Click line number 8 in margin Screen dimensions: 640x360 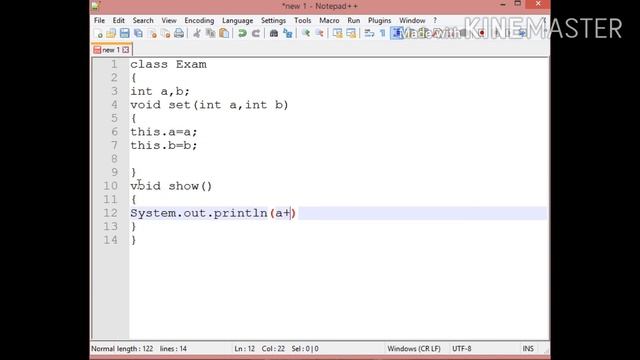(114, 159)
